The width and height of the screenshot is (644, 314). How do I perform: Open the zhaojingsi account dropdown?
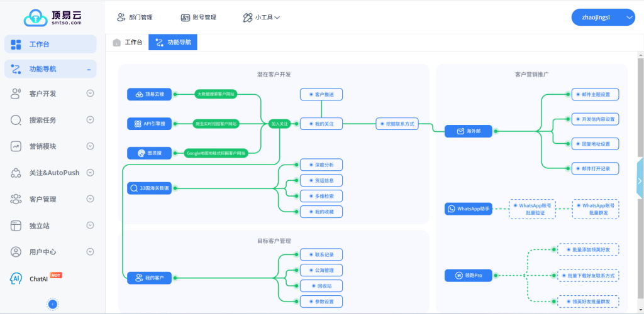[602, 18]
